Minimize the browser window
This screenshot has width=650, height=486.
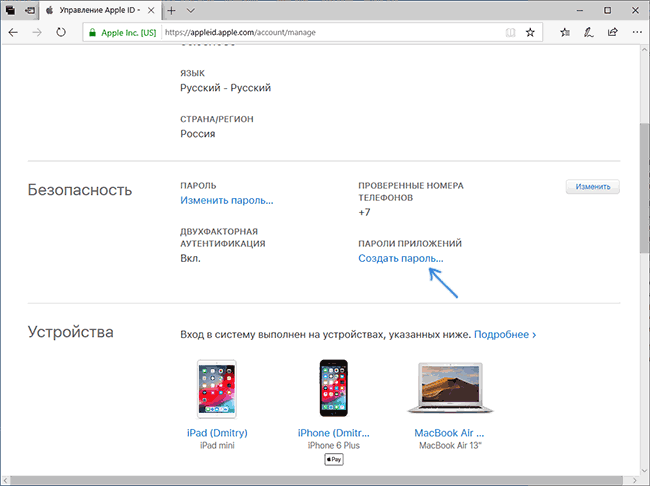coord(580,10)
